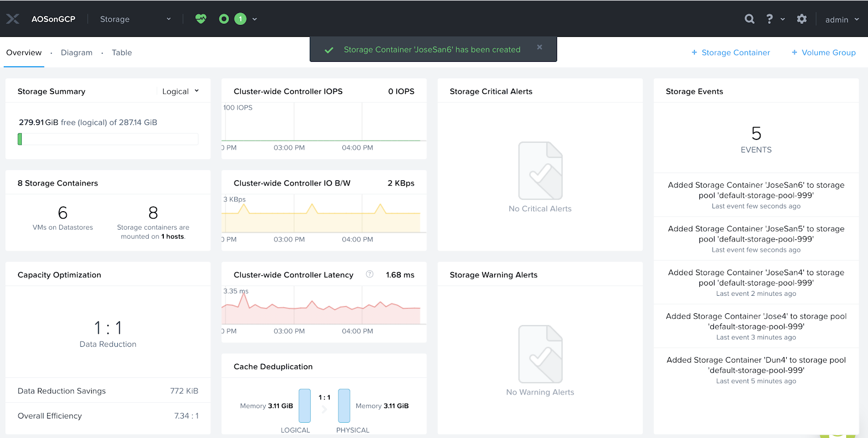Dismiss the JoseSan6 created notification
The height and width of the screenshot is (438, 868).
coord(539,47)
